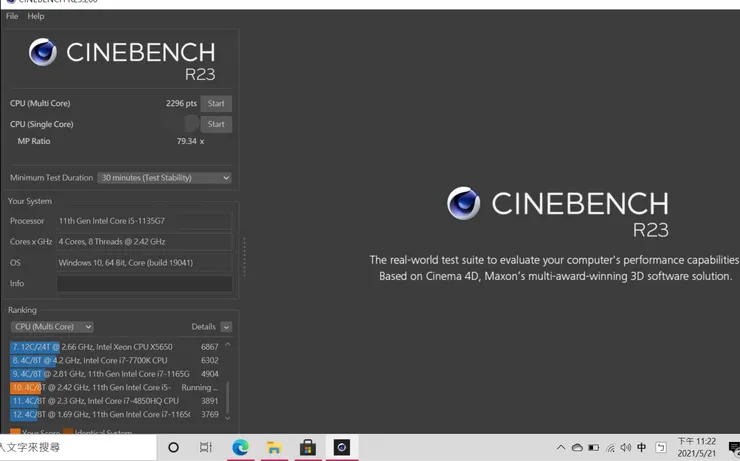This screenshot has width=740, height=461.
Task: Click the Chinese IME indicator 中
Action: coord(642,447)
